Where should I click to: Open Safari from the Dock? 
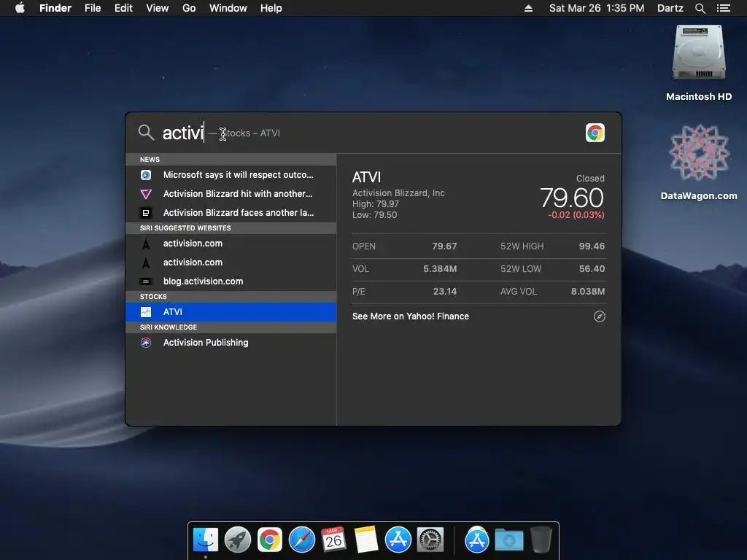pyautogui.click(x=301, y=540)
